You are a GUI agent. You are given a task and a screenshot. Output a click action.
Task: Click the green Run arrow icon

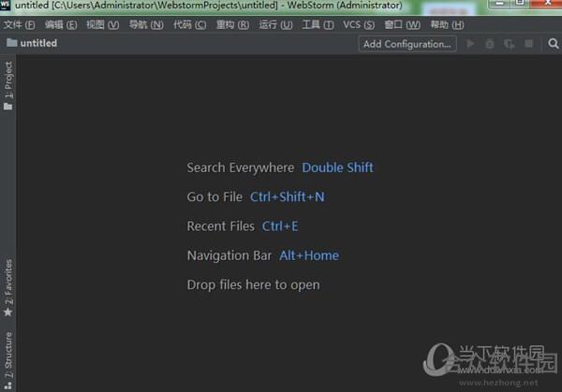click(470, 44)
